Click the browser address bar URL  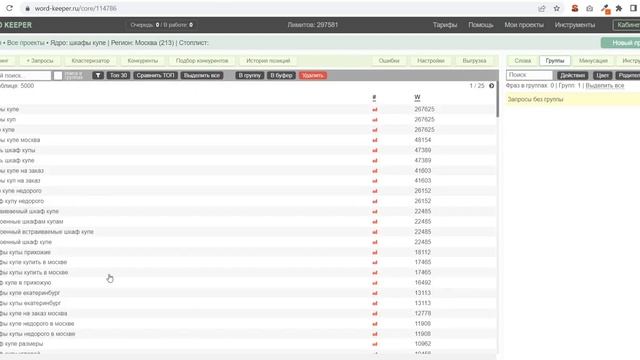coord(76,9)
